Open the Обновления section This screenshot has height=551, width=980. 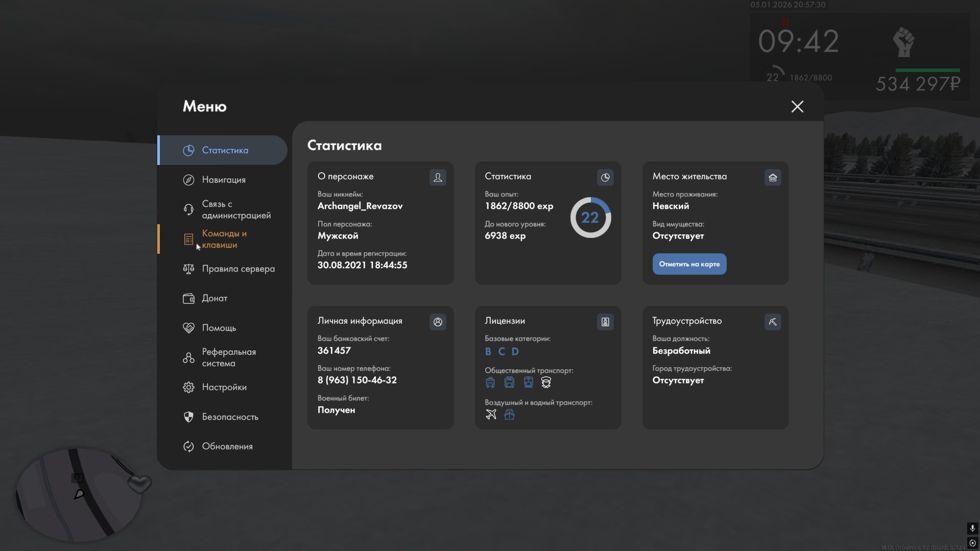223,446
